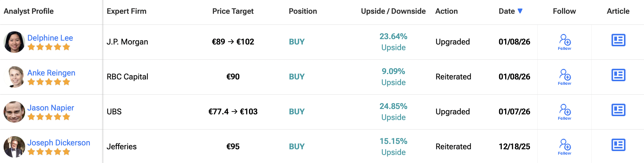Follow analyst Joseph Dickerson
Viewport: 644px width, 163px height.
pyautogui.click(x=565, y=147)
